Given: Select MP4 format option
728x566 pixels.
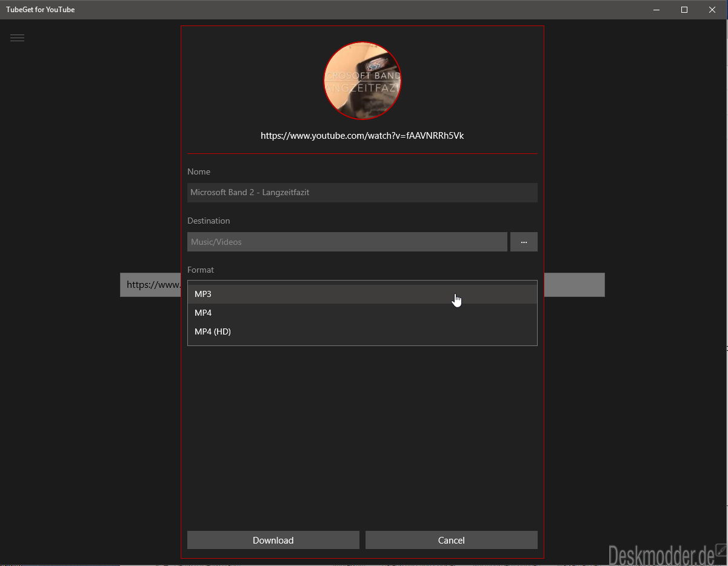Looking at the screenshot, I should tap(362, 313).
